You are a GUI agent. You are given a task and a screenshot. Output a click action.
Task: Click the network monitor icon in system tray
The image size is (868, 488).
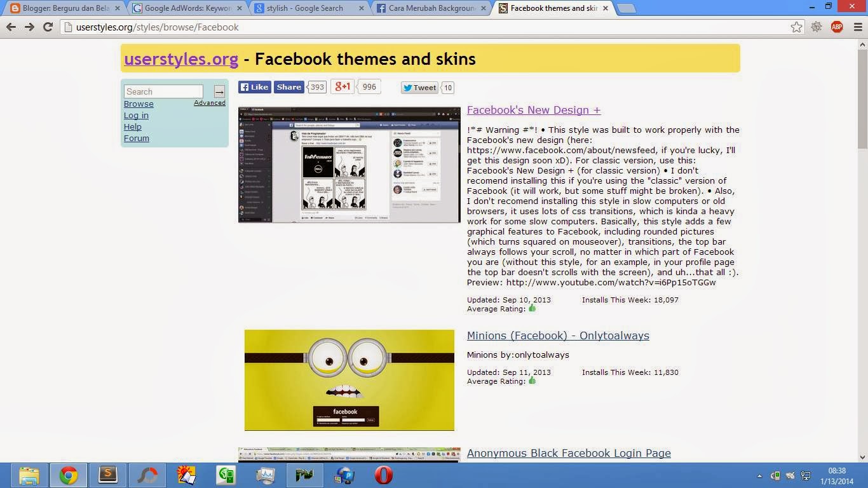[x=806, y=476]
